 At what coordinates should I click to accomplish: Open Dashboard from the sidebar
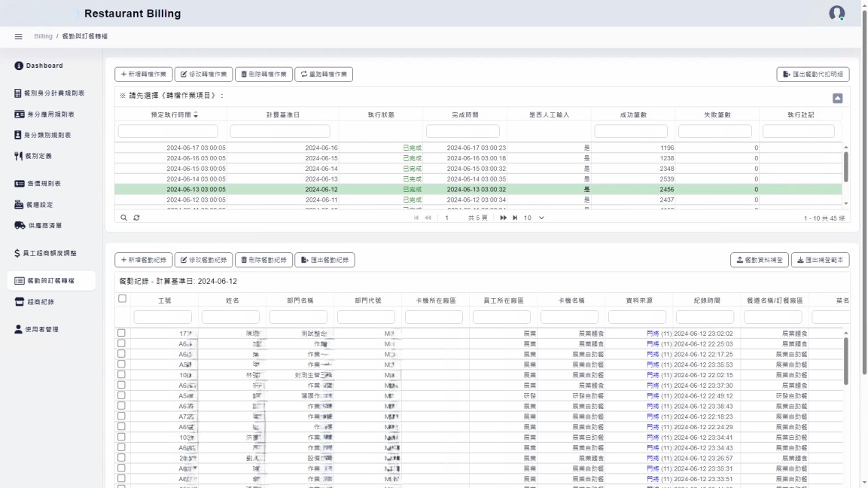point(44,66)
